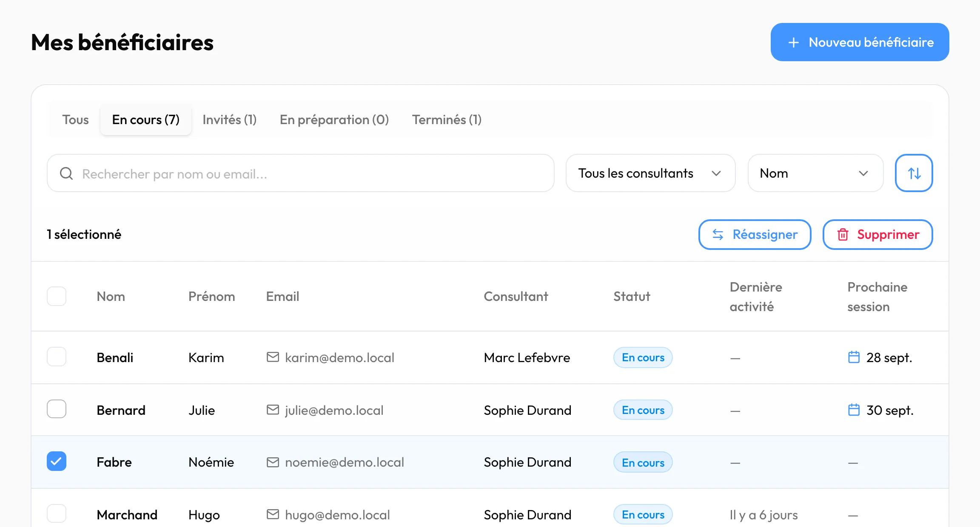Check the box for the Marchand row
The width and height of the screenshot is (980, 527).
click(x=57, y=514)
